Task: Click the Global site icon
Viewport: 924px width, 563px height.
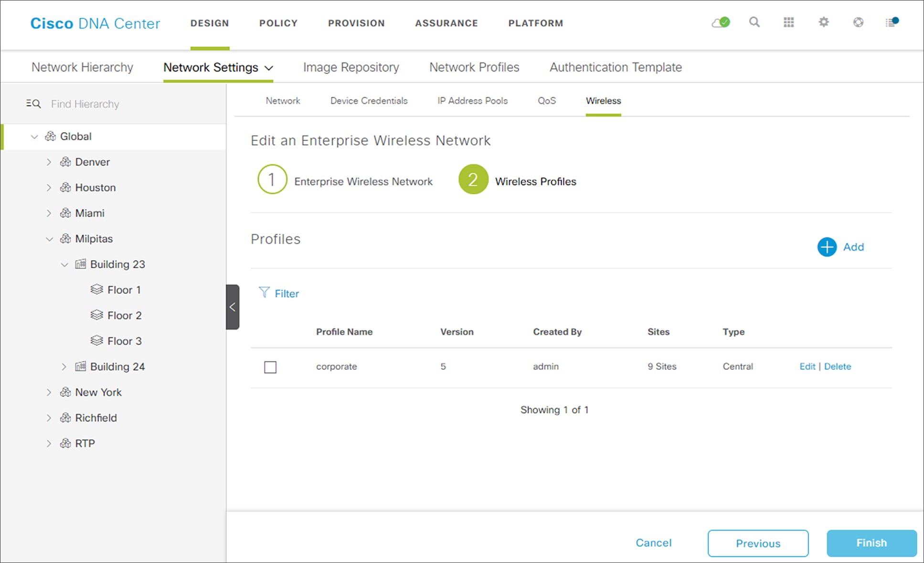Action: click(51, 136)
